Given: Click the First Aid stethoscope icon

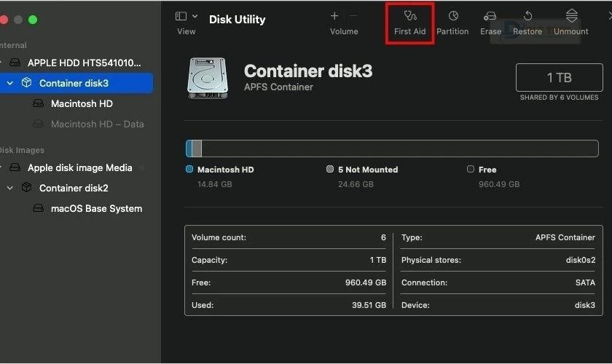Looking at the screenshot, I should (x=410, y=16).
